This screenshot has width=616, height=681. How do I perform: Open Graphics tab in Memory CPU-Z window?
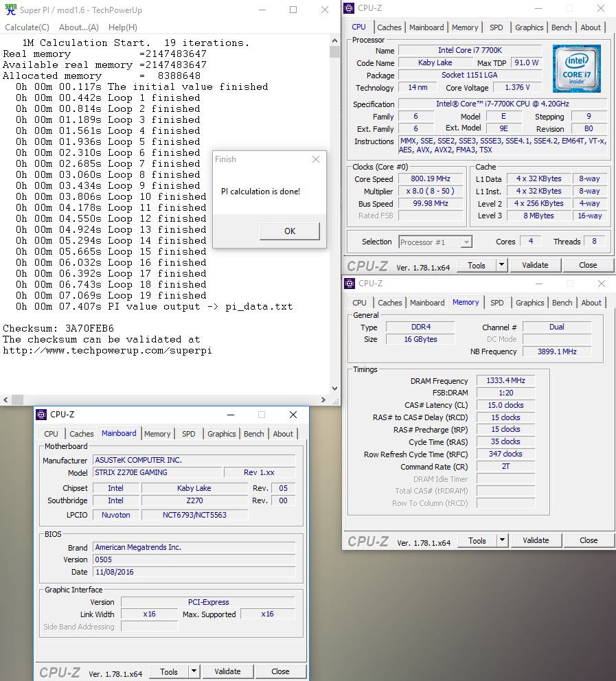tap(529, 303)
